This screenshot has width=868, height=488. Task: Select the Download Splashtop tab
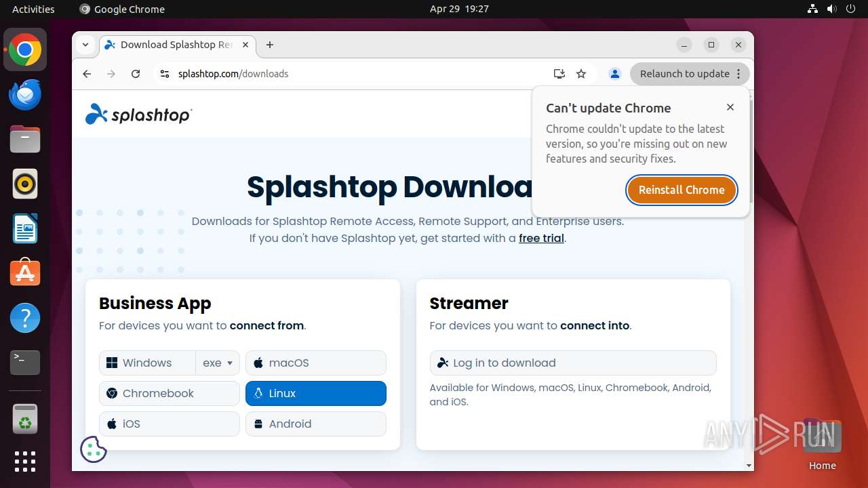coord(178,45)
